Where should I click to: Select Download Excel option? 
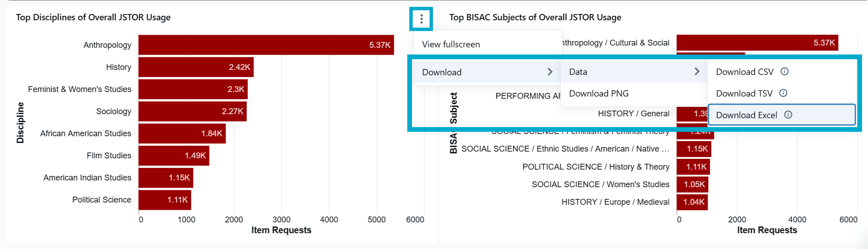781,115
